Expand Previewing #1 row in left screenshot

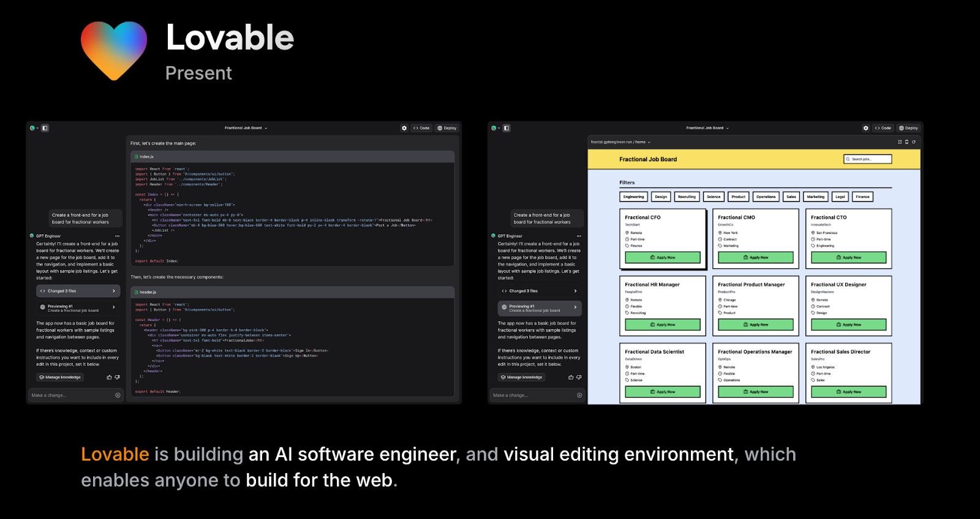(77, 308)
